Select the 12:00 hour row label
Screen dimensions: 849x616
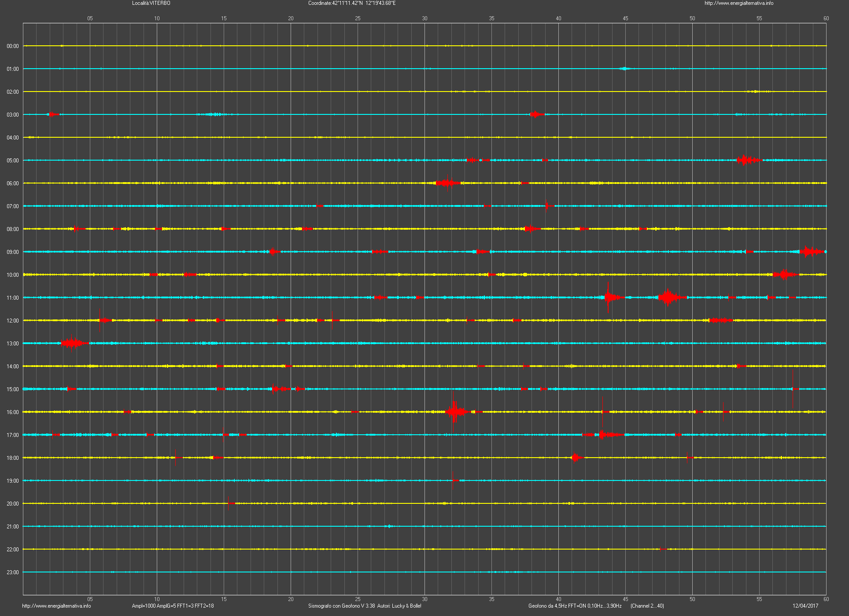tap(13, 321)
